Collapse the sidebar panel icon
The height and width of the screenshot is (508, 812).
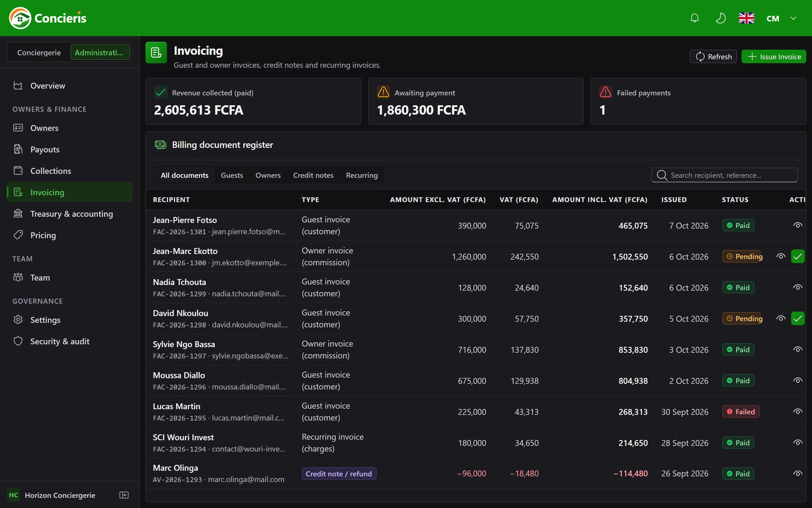[124, 495]
